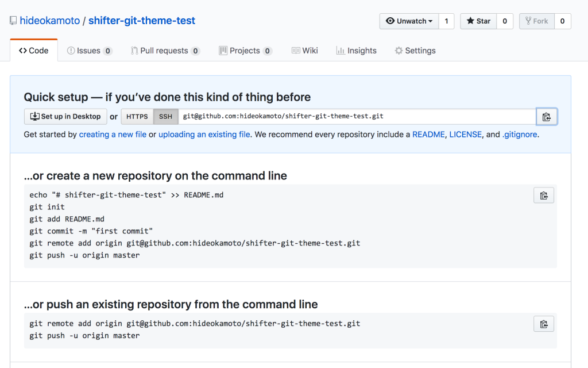This screenshot has width=588, height=368.
Task: Open the 'uploading an existing file' link
Action: click(204, 135)
